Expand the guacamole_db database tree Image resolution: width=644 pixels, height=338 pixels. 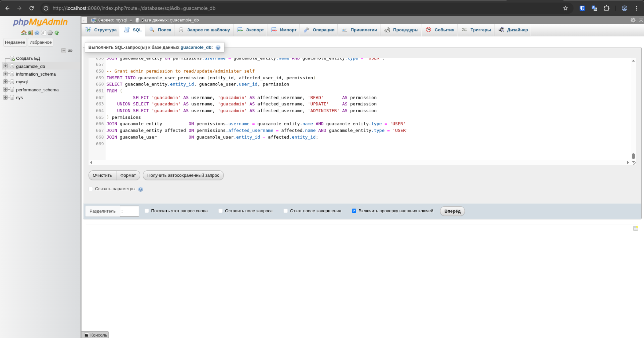(x=5, y=66)
